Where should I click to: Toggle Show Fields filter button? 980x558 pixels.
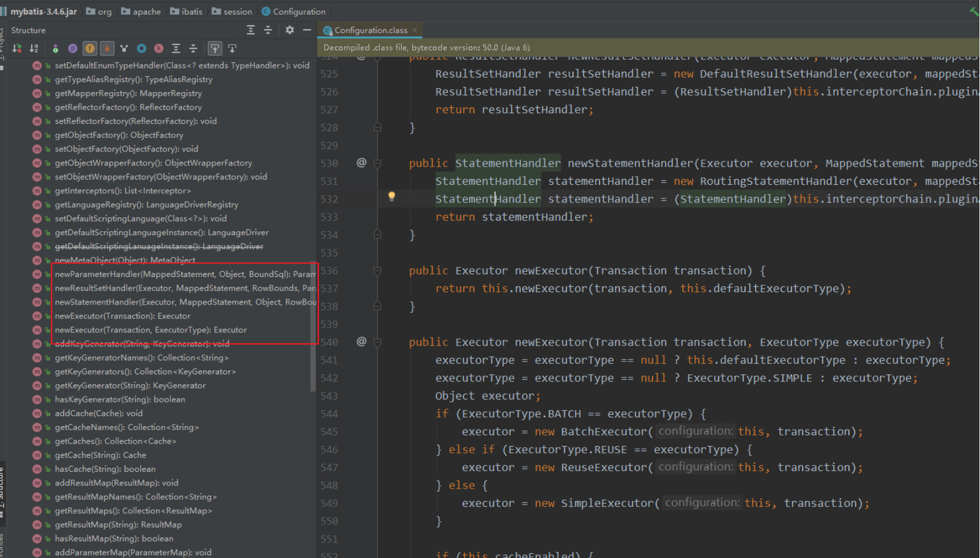click(90, 49)
